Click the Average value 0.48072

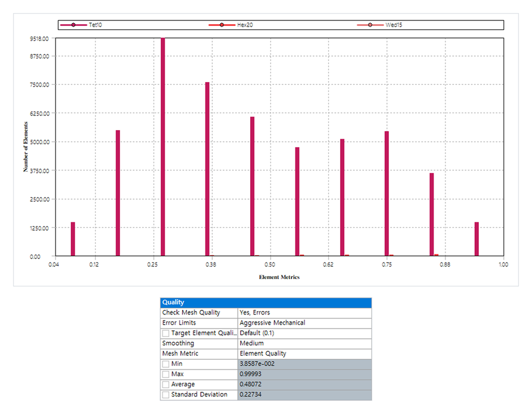point(304,384)
